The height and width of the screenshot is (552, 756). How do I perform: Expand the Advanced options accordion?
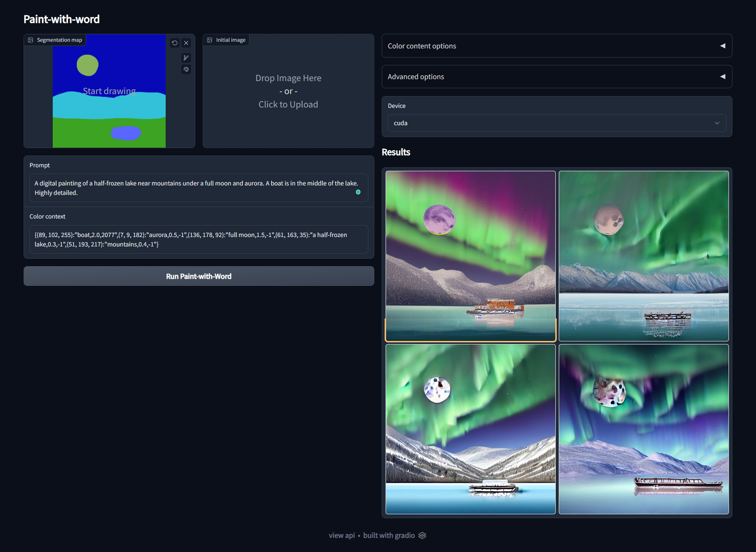556,77
